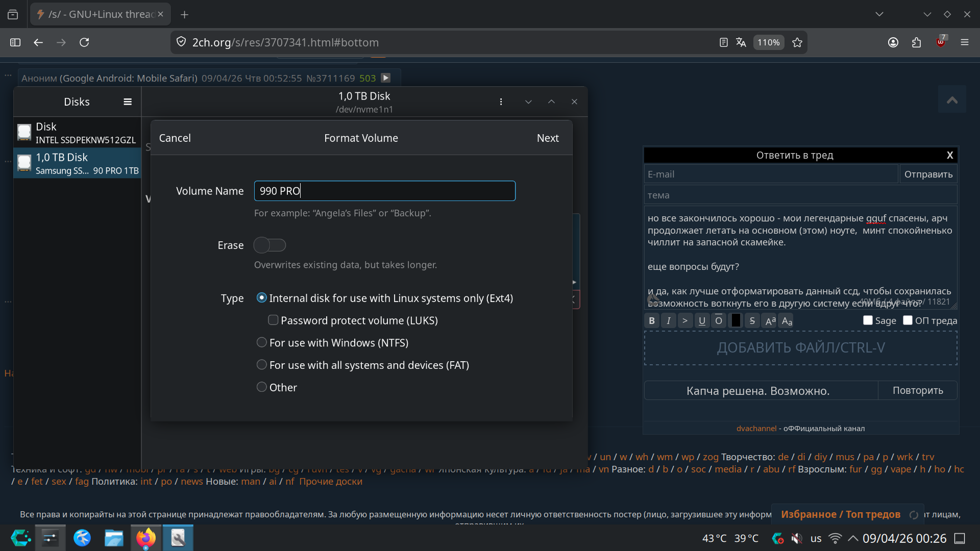Switch to Disks app in taskbar
The width and height of the screenshot is (980, 551).
tap(178, 538)
